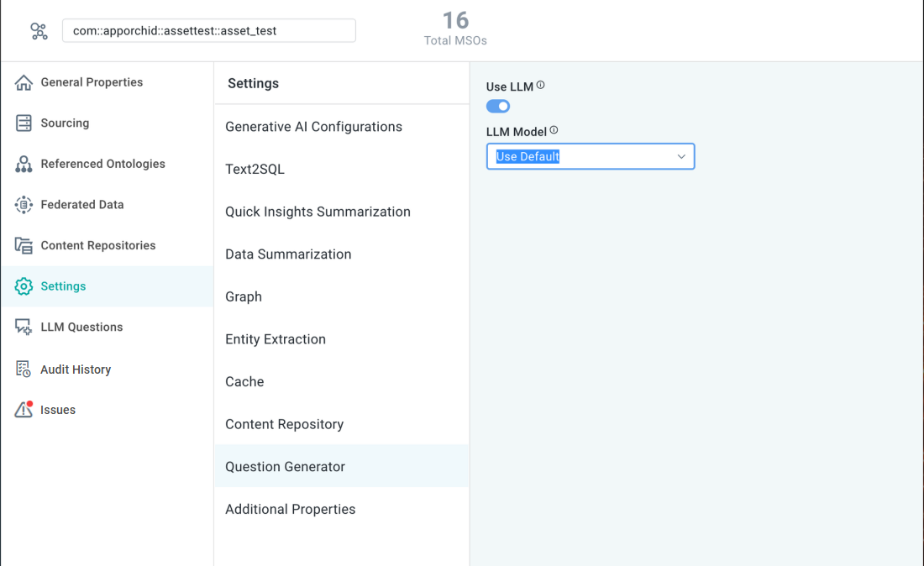This screenshot has width=924, height=566.
Task: Click the ontology name input field
Action: pos(208,31)
